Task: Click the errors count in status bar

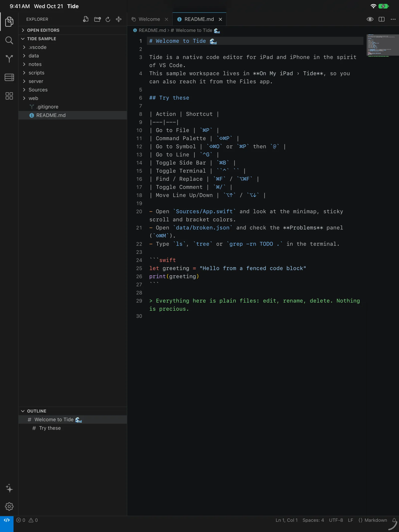Action: coord(21,520)
